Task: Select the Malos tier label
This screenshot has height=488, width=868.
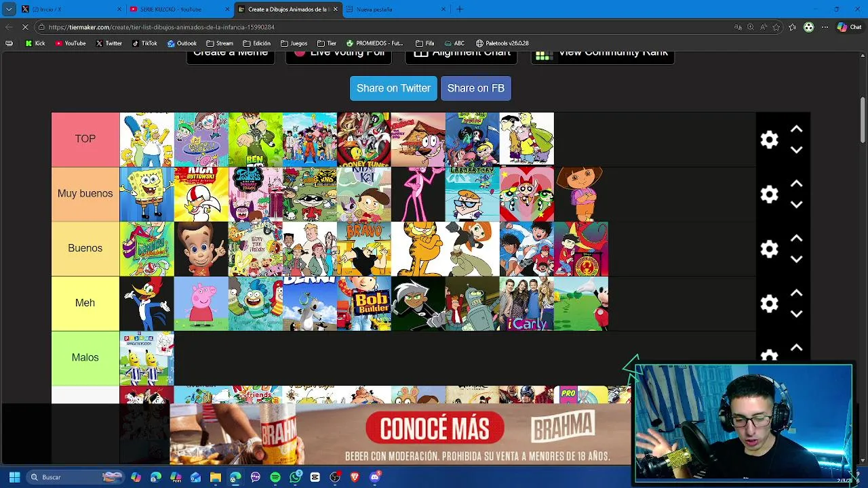Action: 85,357
